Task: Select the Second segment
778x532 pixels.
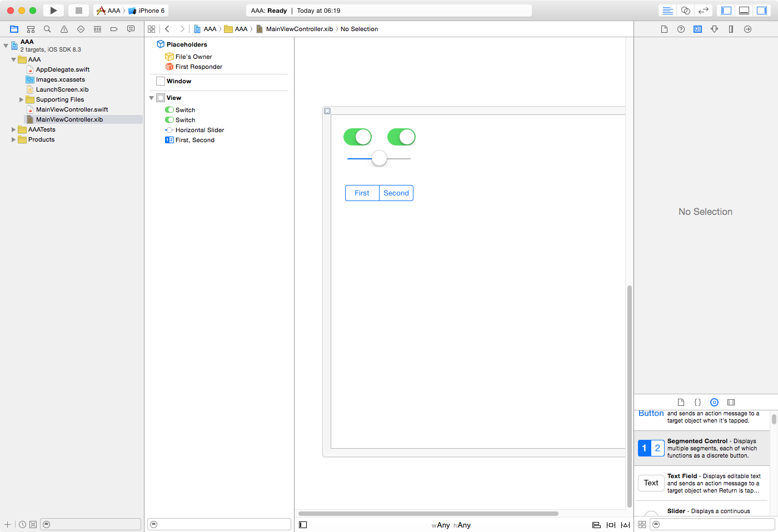Action: (396, 193)
